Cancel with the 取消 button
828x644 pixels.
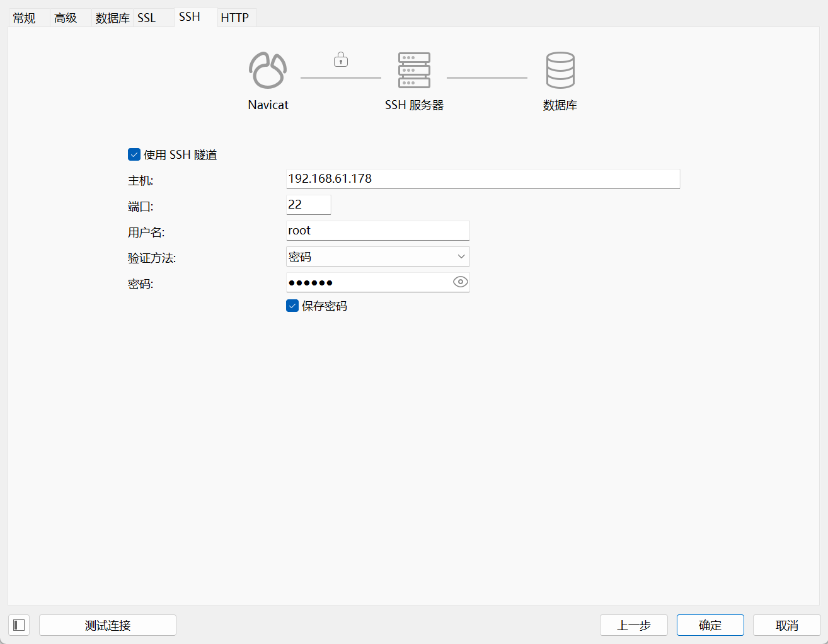[787, 625]
